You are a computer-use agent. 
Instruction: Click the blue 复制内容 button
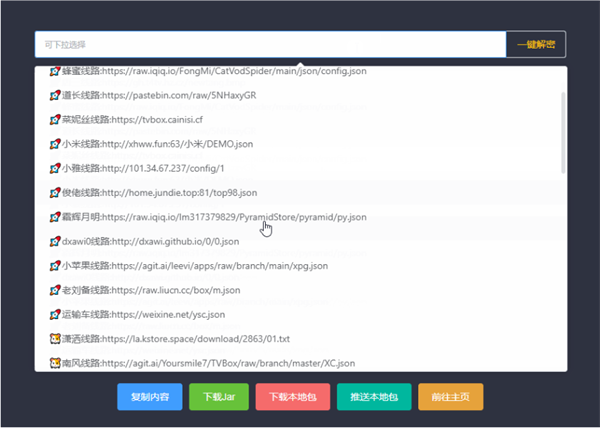click(149, 396)
